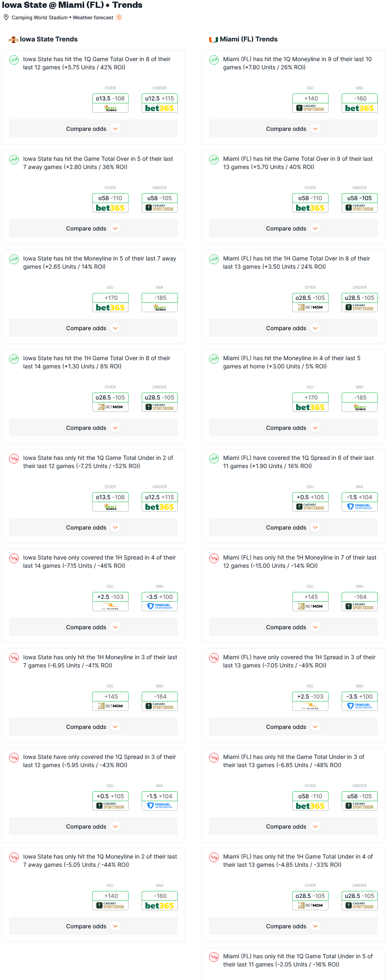The height and width of the screenshot is (980, 386).
Task: Click FanDuel logo under -3.5 +100 Iowa State 1H Spread
Action: 160,606
